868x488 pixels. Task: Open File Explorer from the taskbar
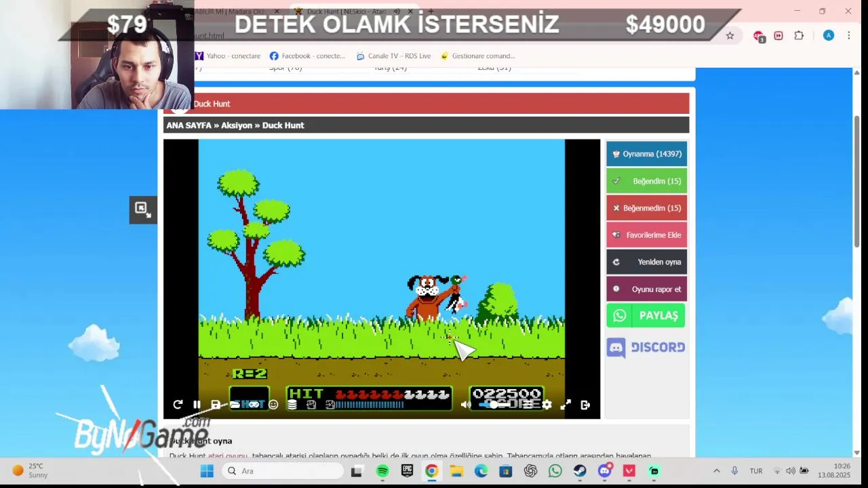(456, 471)
